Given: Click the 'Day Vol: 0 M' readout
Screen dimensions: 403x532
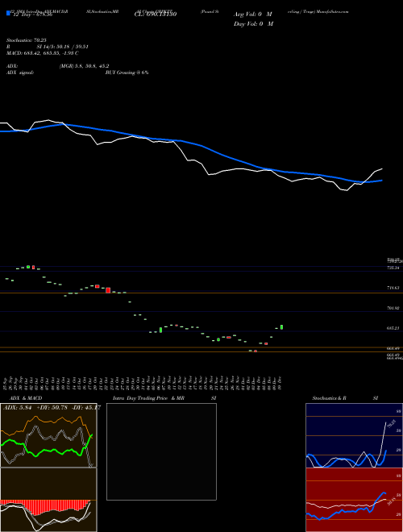Looking at the screenshot, I should [x=253, y=23].
